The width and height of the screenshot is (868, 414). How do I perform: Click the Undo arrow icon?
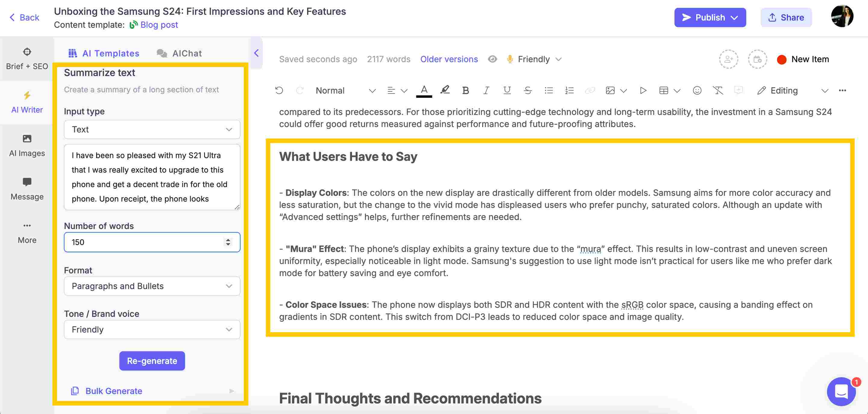279,91
